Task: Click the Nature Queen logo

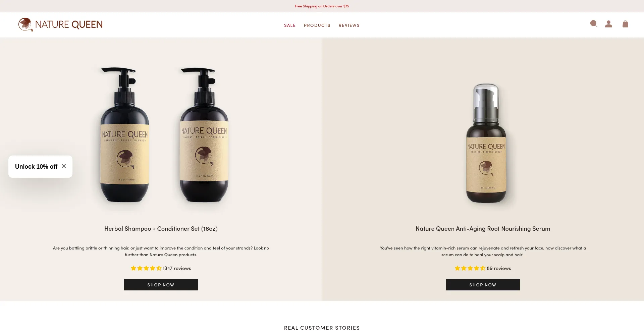Action: pos(60,24)
